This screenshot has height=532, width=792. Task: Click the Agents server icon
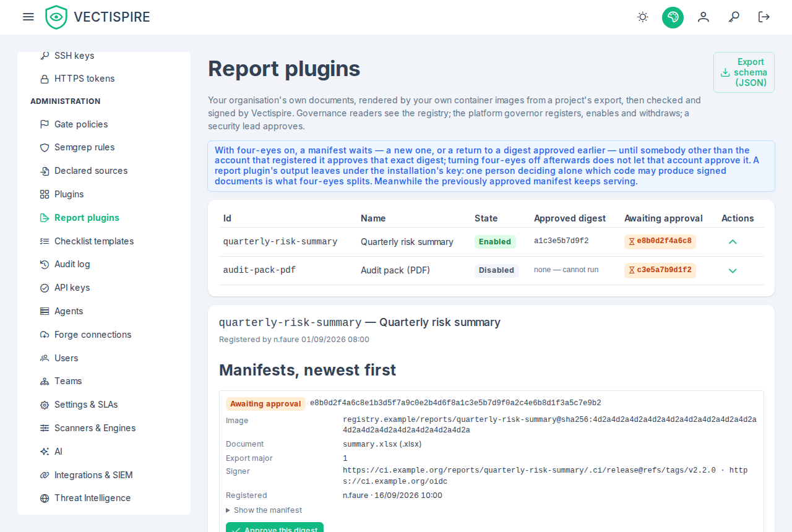pos(45,311)
